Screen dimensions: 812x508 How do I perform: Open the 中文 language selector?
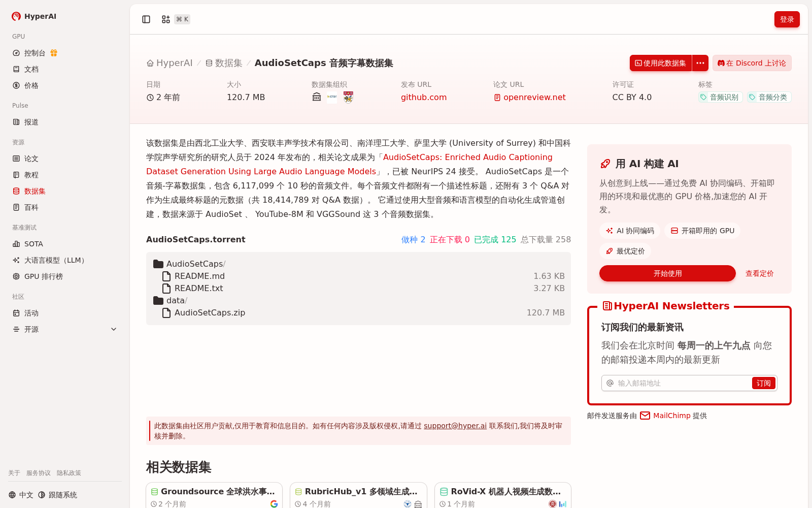(x=21, y=495)
